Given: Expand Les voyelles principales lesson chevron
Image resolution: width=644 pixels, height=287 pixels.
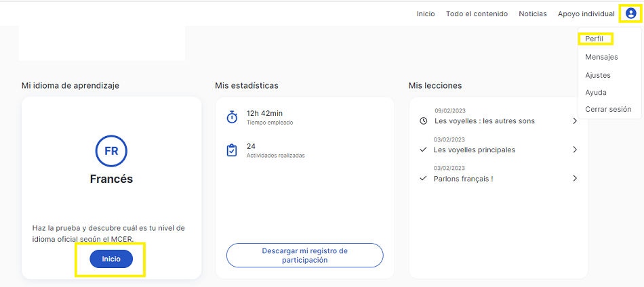Looking at the screenshot, I should [x=575, y=150].
